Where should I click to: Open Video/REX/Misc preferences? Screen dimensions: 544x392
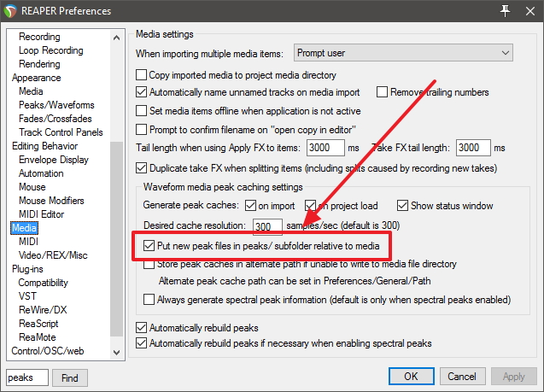coord(53,255)
